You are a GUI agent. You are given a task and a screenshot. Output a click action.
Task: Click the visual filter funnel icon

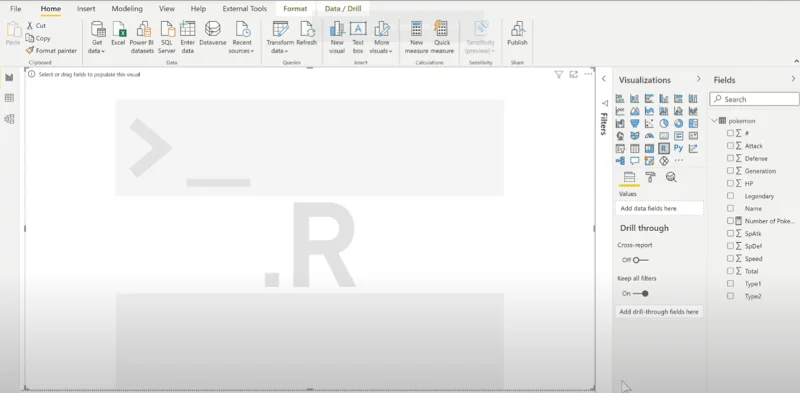(559, 75)
